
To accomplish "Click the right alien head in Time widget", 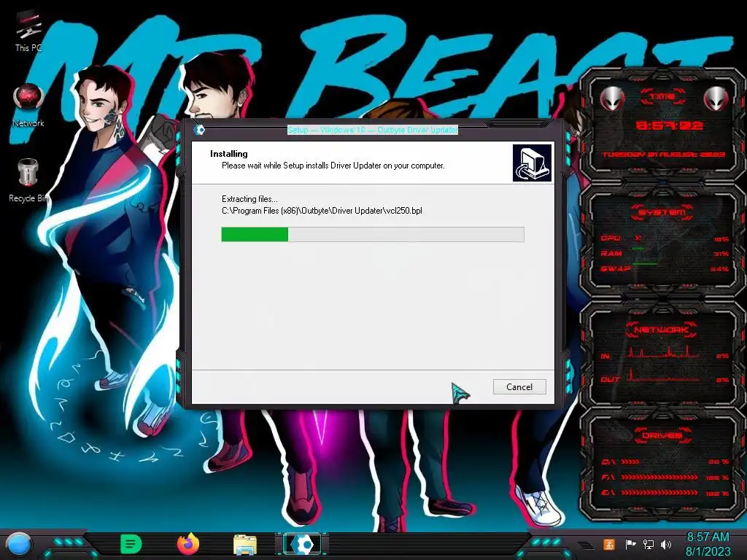I will pyautogui.click(x=716, y=98).
